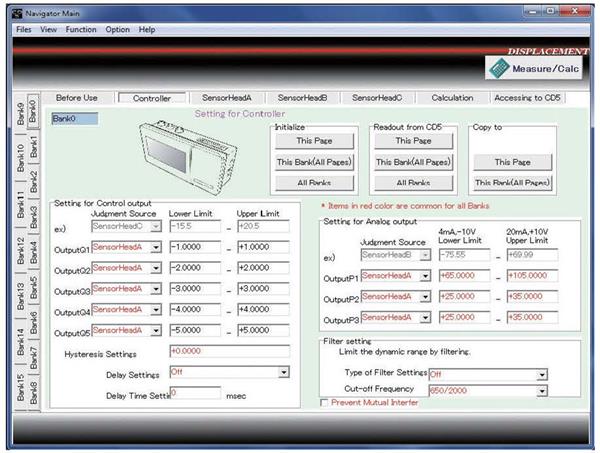
Task: Click Copy to This Bank(All Pages) button
Action: pyautogui.click(x=512, y=183)
